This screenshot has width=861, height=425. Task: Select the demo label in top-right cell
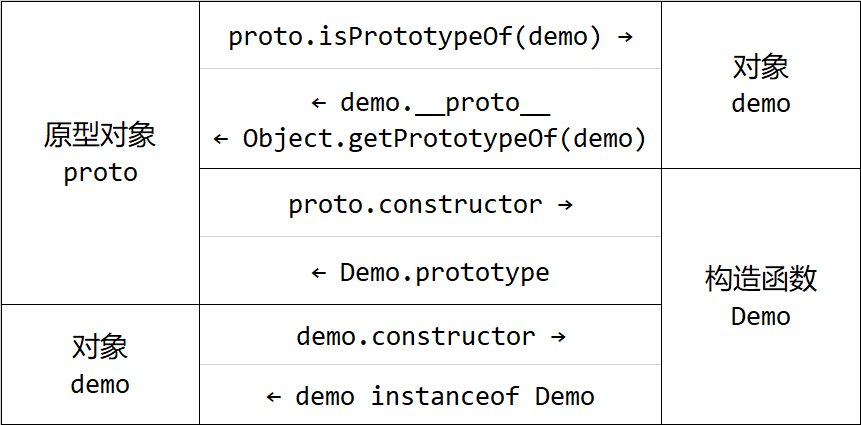click(761, 103)
